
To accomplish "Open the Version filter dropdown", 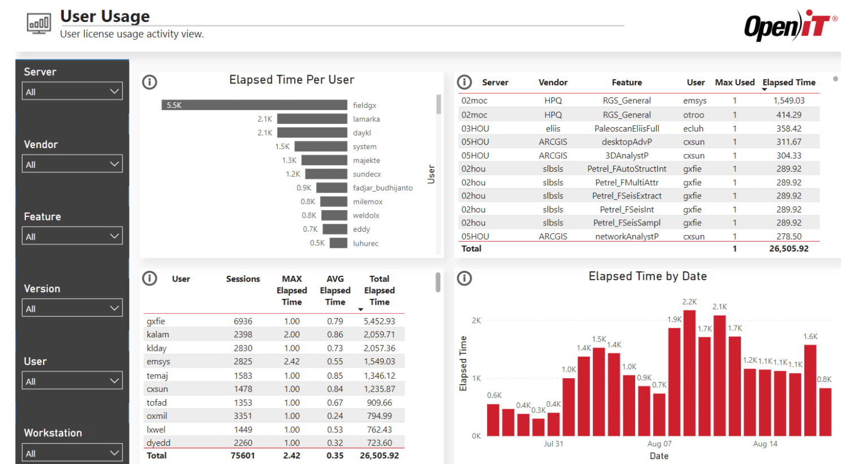I will coord(72,307).
